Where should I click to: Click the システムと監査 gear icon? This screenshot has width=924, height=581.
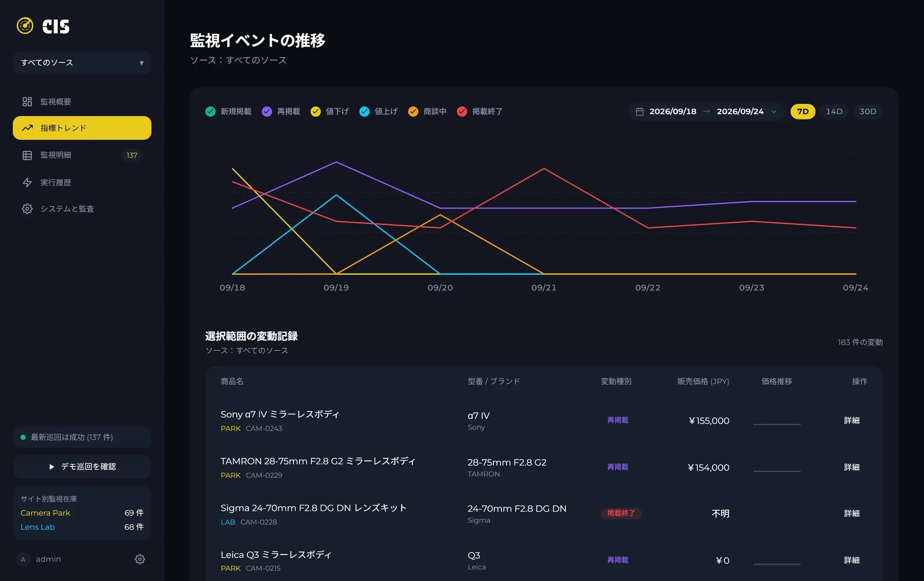pos(27,209)
